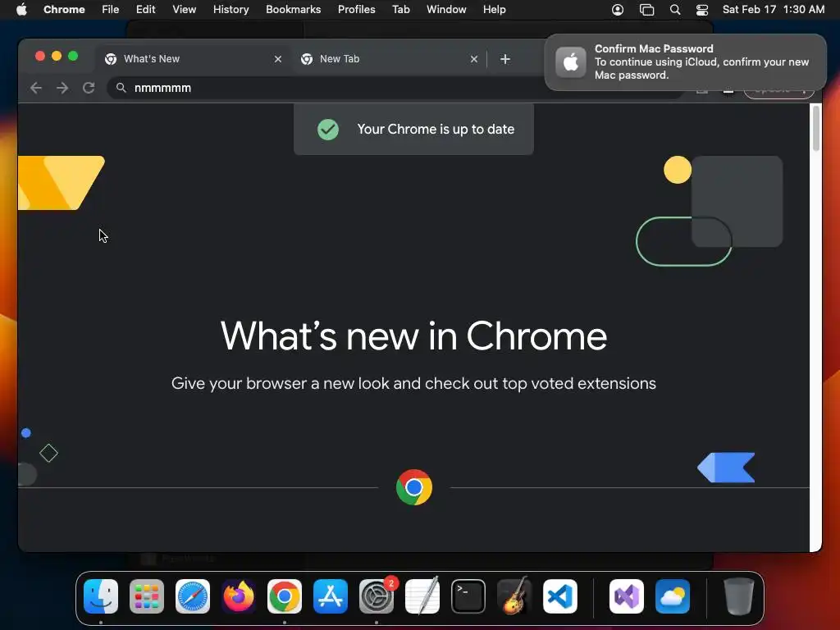Open Firefox from the dock

click(x=239, y=596)
